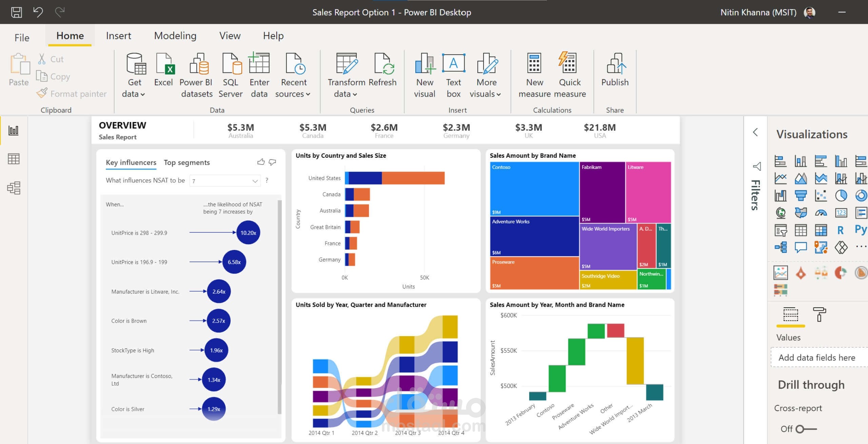Create a New measure
868x444 pixels.
point(534,75)
